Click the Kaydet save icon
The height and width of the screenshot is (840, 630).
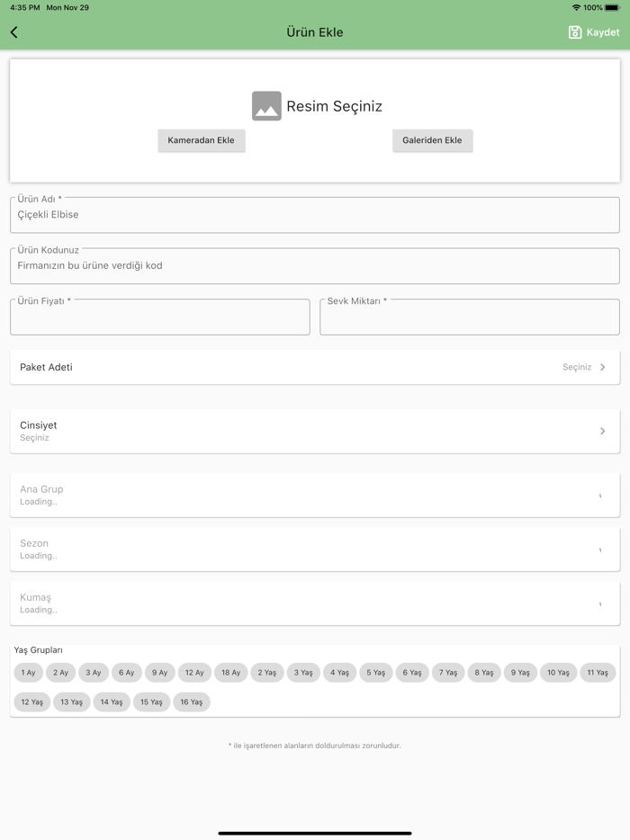tap(575, 32)
